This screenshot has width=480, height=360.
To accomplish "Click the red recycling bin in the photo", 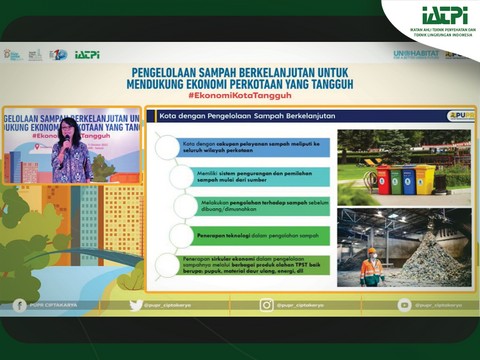I will (383, 180).
